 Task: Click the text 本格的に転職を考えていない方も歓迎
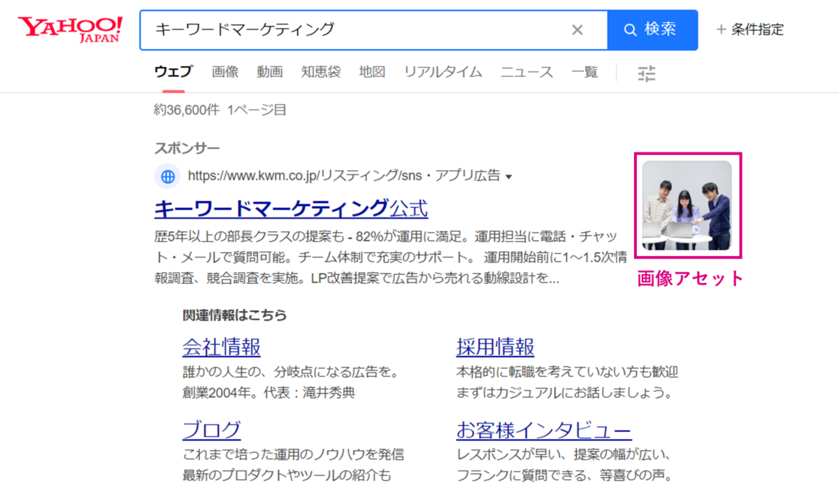tap(568, 371)
